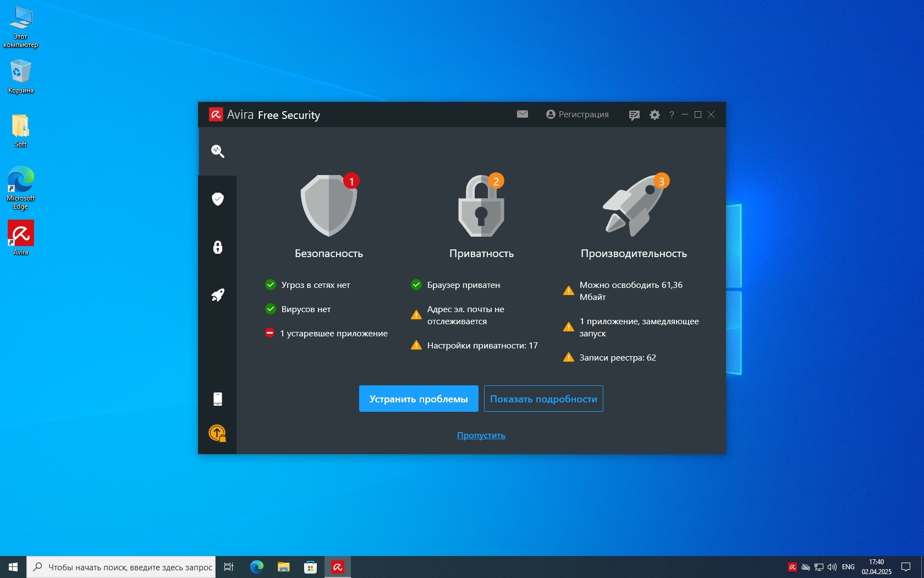
Task: Click the Пропустить link
Action: point(481,435)
